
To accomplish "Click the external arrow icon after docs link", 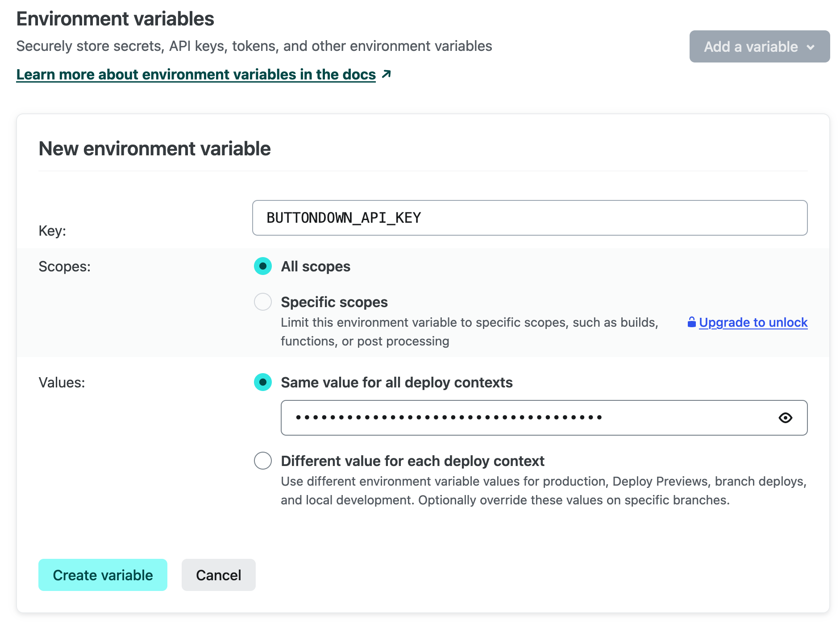I will tap(387, 74).
